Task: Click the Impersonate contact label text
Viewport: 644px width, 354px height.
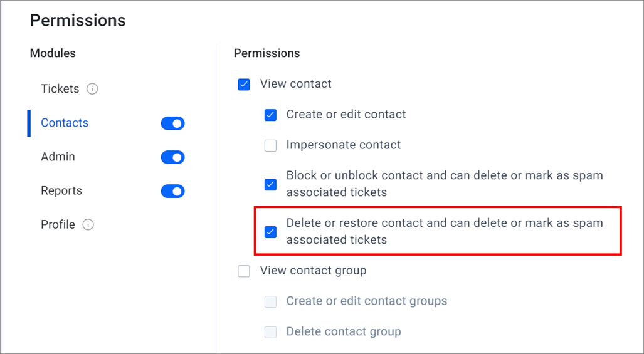Action: [x=344, y=145]
